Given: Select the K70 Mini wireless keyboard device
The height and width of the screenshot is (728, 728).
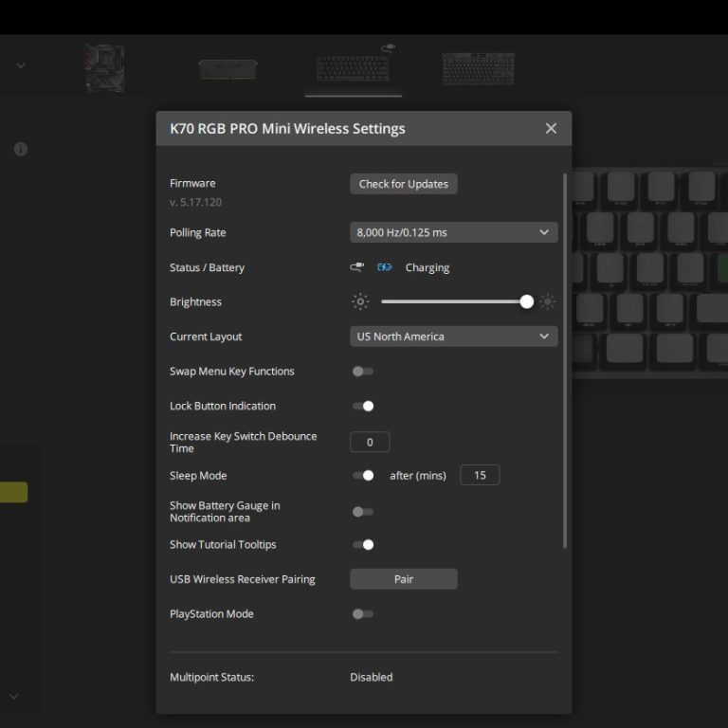Looking at the screenshot, I should pos(353,67).
